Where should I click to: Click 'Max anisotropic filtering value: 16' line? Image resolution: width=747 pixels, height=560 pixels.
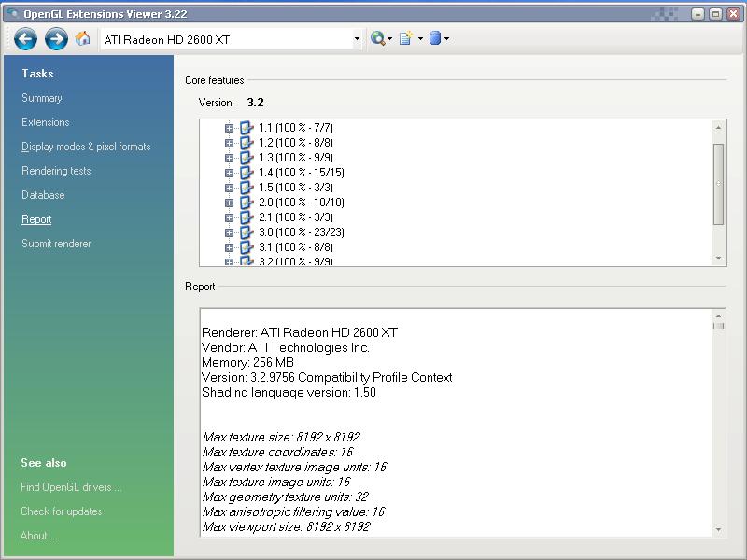293,511
